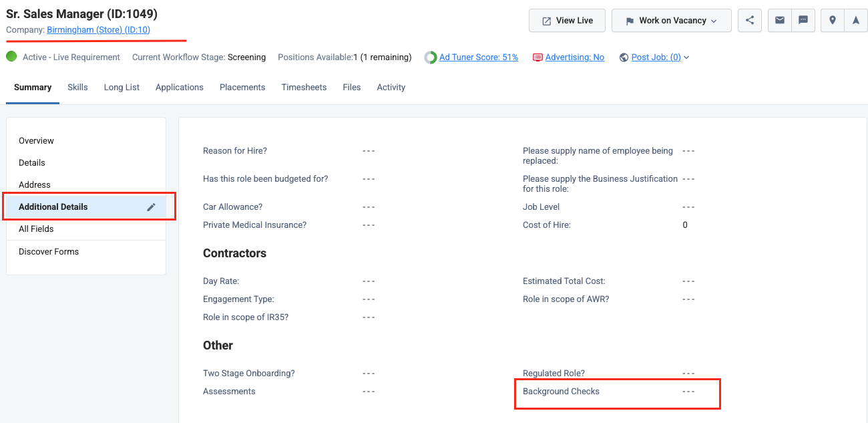
Task: Open the email icon next to share
Action: (x=779, y=20)
